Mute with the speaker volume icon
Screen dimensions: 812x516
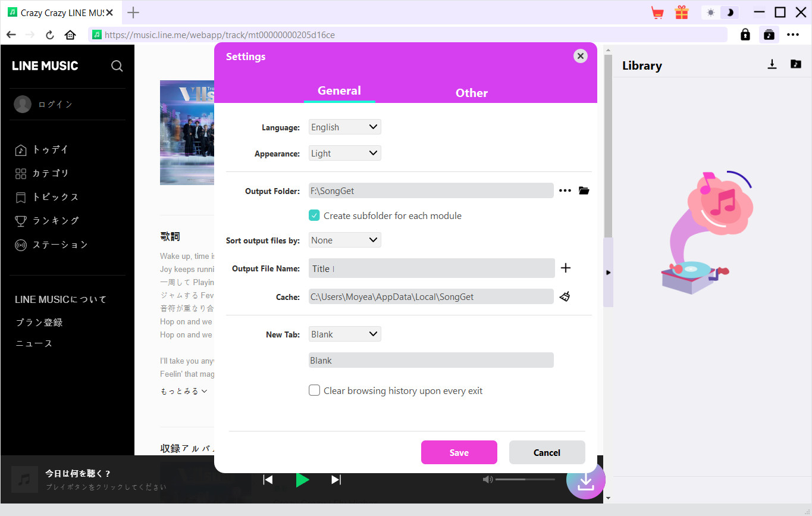(x=488, y=479)
